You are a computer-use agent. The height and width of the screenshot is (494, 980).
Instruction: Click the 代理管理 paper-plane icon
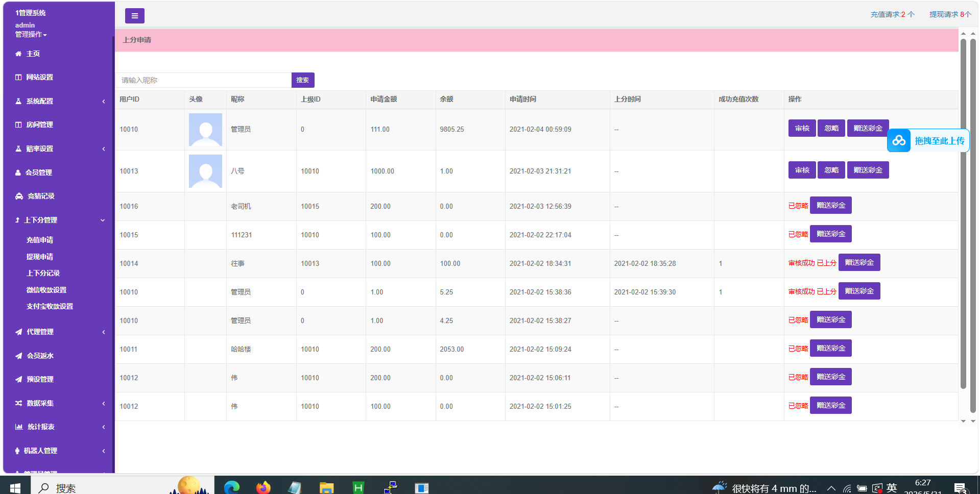tap(19, 332)
